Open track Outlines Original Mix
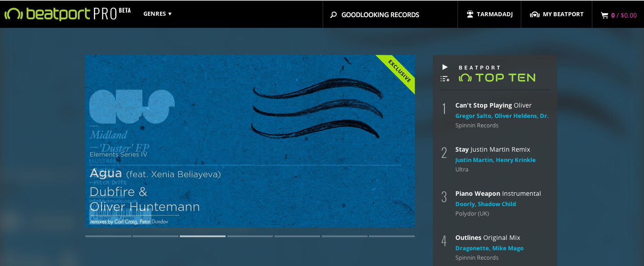The image size is (644, 266). (x=488, y=238)
